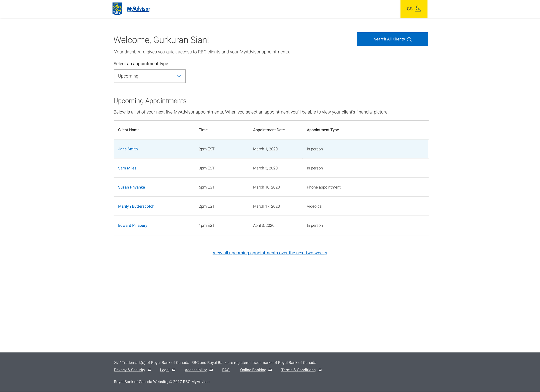Expand the appointment type chevron arrow
This screenshot has width=540, height=392.
(x=179, y=76)
